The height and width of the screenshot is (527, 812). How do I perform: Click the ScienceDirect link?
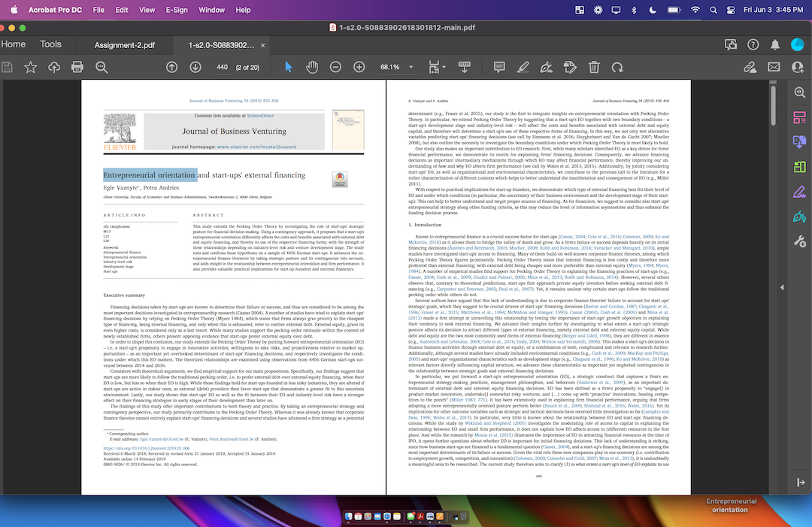[x=260, y=116]
